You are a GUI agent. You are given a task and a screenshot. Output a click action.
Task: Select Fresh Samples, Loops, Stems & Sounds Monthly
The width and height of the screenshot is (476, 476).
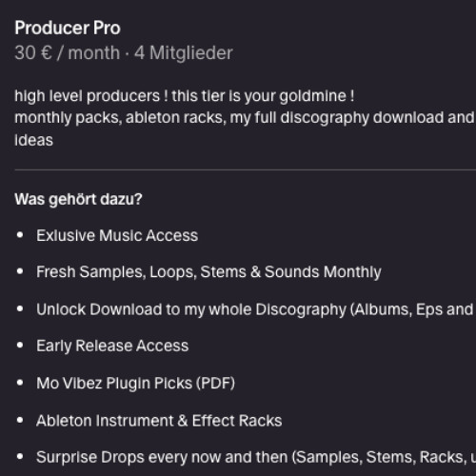tap(208, 272)
